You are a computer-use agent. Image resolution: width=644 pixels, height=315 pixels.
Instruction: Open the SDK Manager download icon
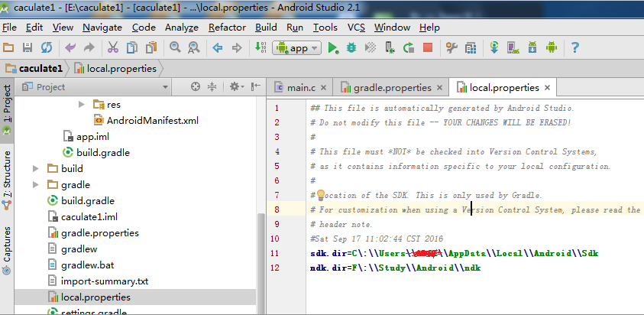tap(532, 47)
